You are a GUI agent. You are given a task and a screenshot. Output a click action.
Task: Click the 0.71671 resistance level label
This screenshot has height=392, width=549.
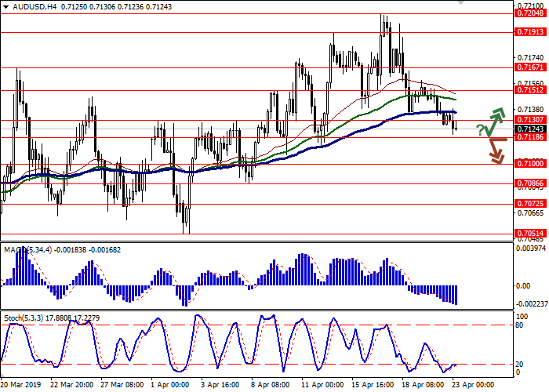point(529,68)
